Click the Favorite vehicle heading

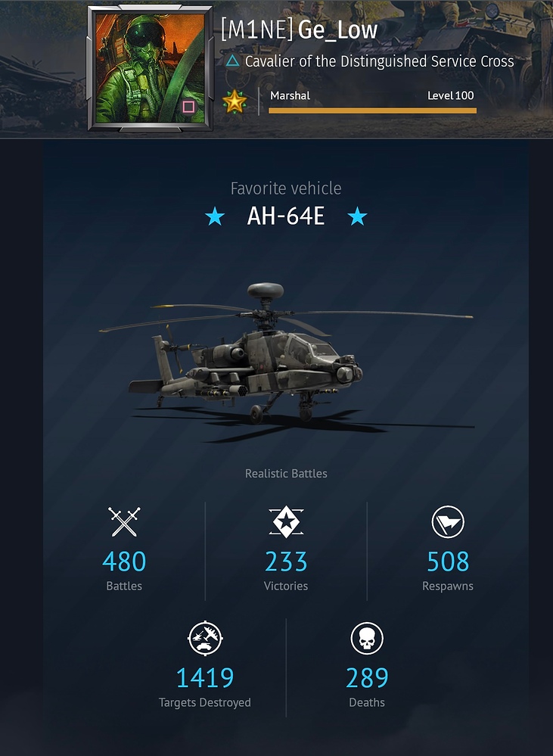point(286,188)
